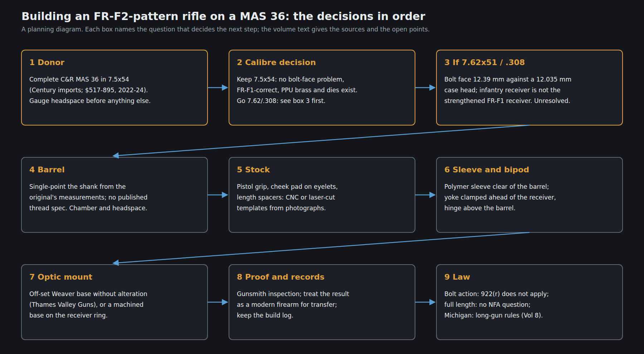Select 'Michigan: long-gun rules (Vol 8).'
The width and height of the screenshot is (644, 354).
click(494, 315)
